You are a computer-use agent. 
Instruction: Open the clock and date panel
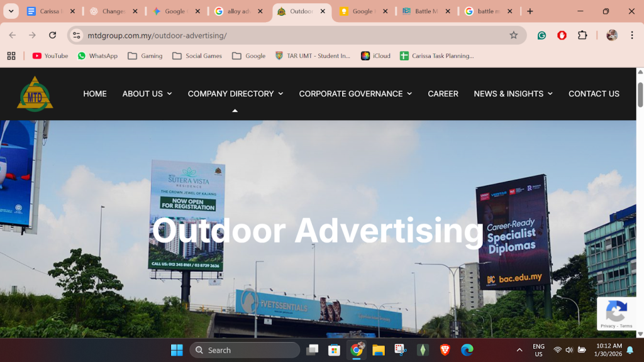tap(608, 350)
